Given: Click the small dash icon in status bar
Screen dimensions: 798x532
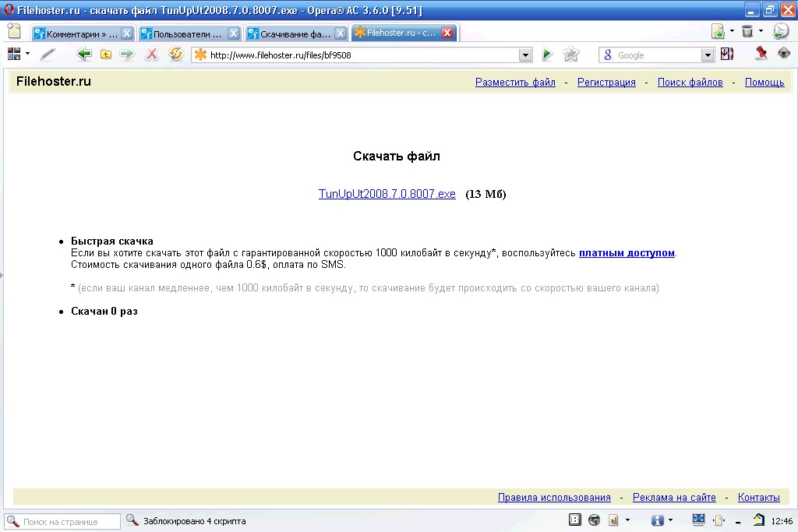Looking at the screenshot, I should click(x=738, y=522).
